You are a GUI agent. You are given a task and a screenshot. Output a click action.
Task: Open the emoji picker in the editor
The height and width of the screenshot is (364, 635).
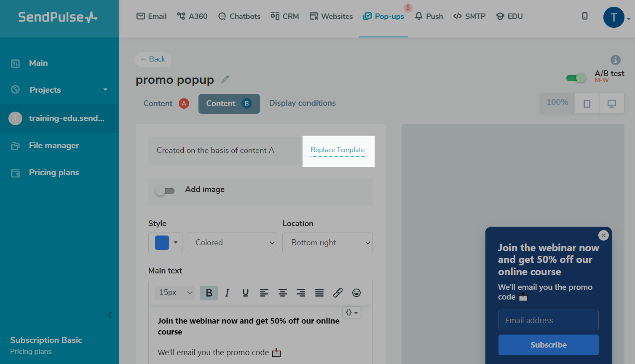click(x=356, y=293)
